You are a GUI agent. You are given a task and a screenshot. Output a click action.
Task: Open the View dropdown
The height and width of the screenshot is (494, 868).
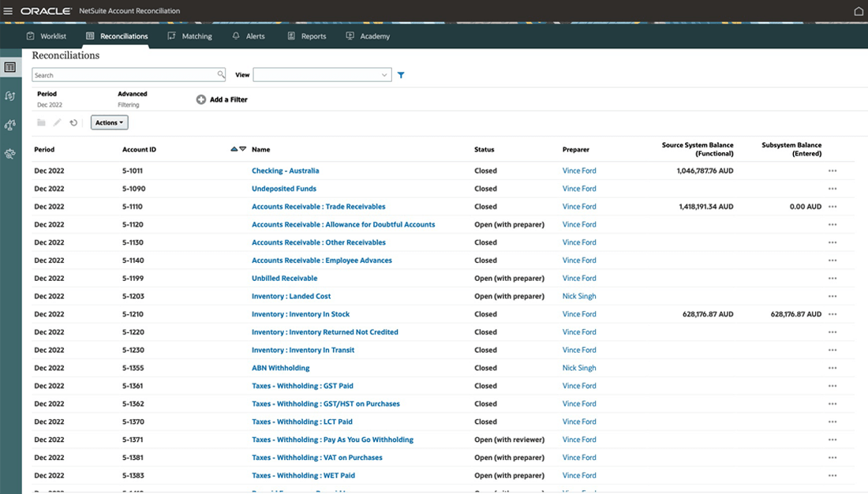(322, 75)
